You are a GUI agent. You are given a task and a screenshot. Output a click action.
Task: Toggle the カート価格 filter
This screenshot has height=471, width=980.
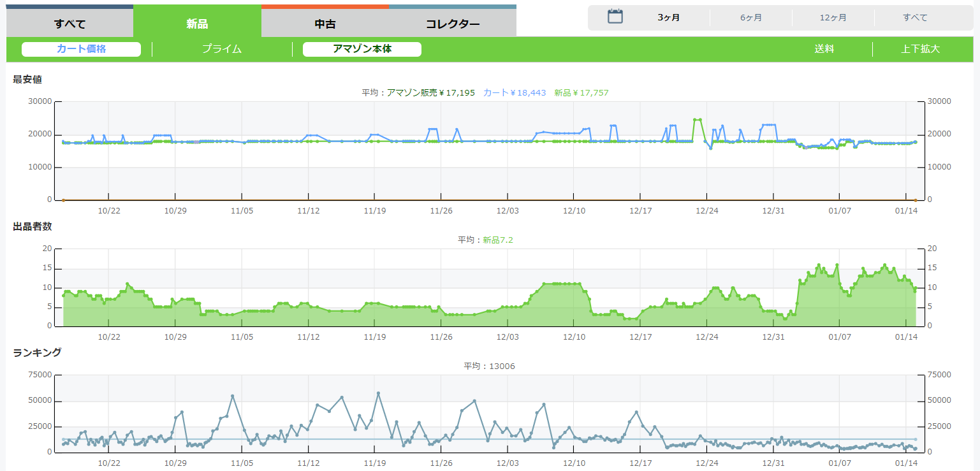click(x=81, y=49)
